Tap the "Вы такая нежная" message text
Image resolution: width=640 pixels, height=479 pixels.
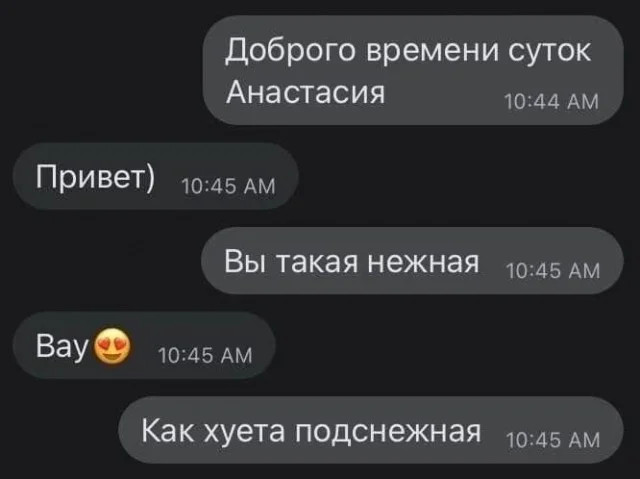pyautogui.click(x=351, y=262)
